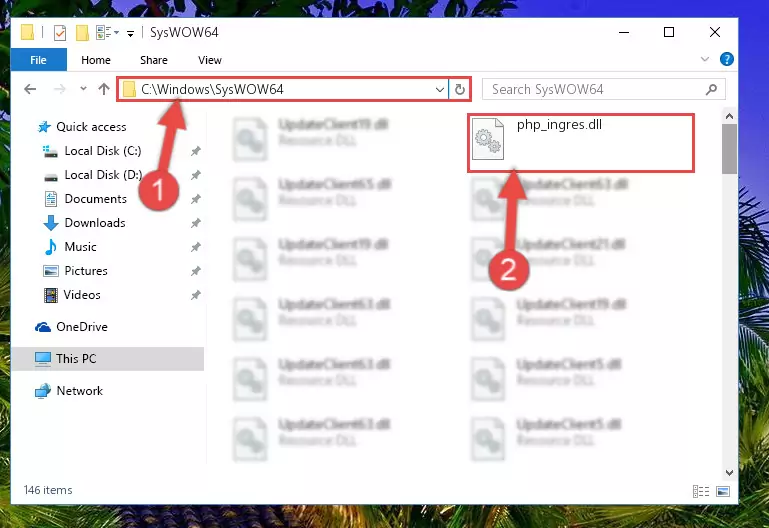Select the php_ingres.dll file name
The width and height of the screenshot is (769, 528).
(559, 125)
